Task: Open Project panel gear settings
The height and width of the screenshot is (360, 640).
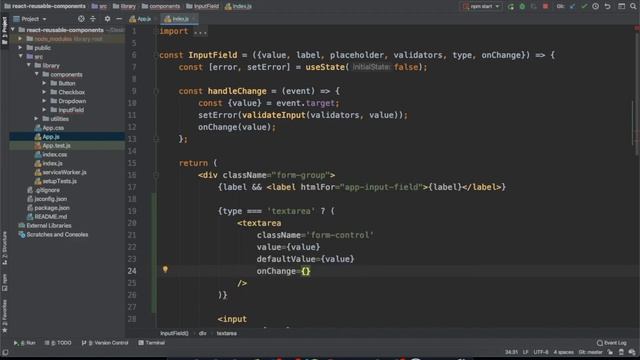Action: [x=107, y=19]
